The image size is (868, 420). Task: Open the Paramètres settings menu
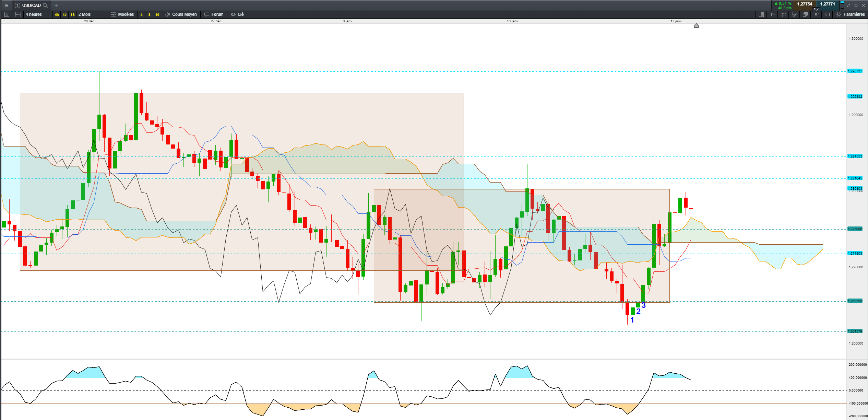pyautogui.click(x=851, y=14)
